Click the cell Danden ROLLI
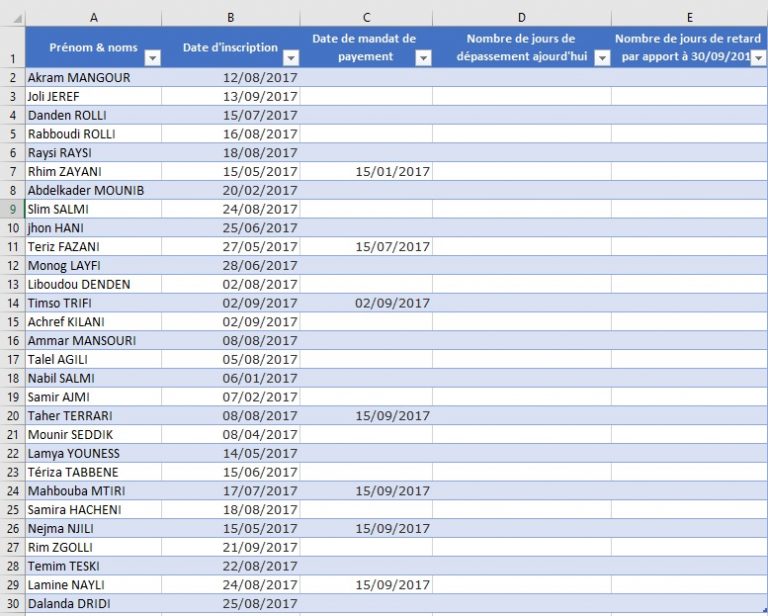 [x=94, y=115]
